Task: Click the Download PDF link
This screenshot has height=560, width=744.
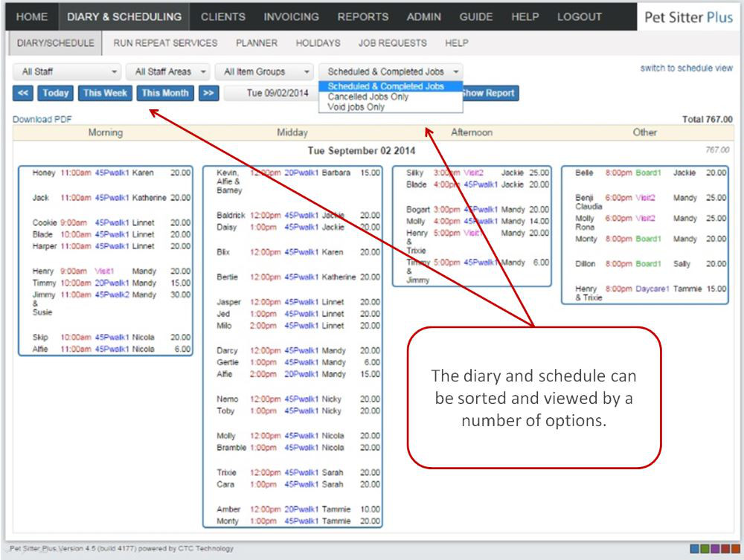Action: click(x=42, y=119)
